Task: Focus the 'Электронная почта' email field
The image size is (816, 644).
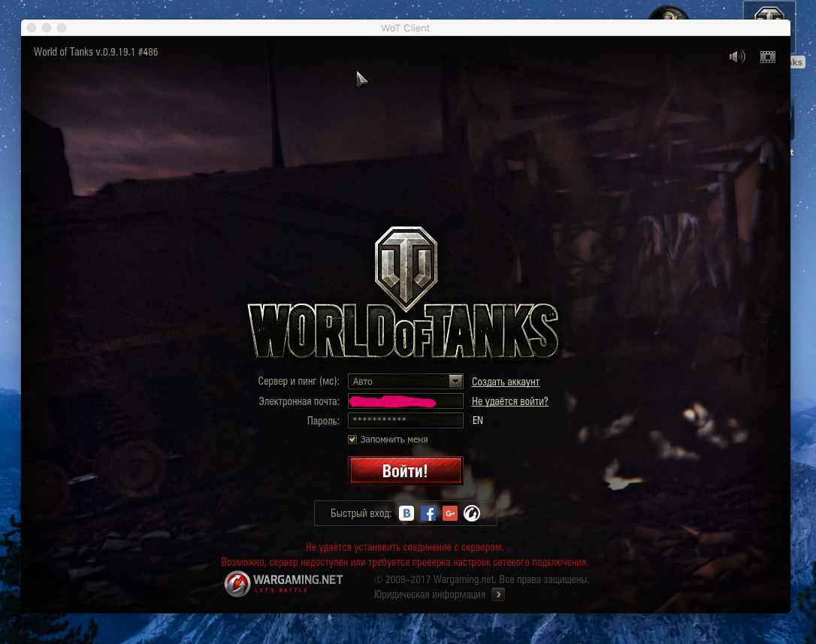Action: pyautogui.click(x=406, y=401)
